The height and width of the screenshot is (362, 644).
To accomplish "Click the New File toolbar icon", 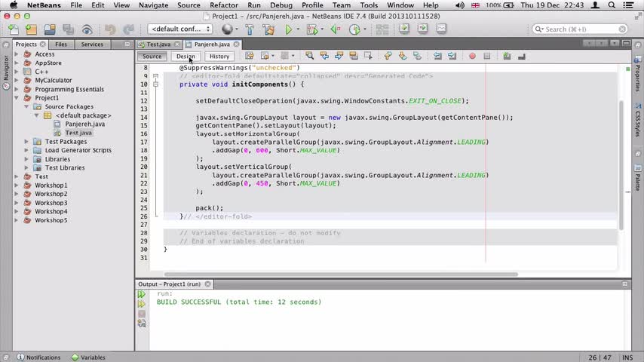I will pos(13,29).
